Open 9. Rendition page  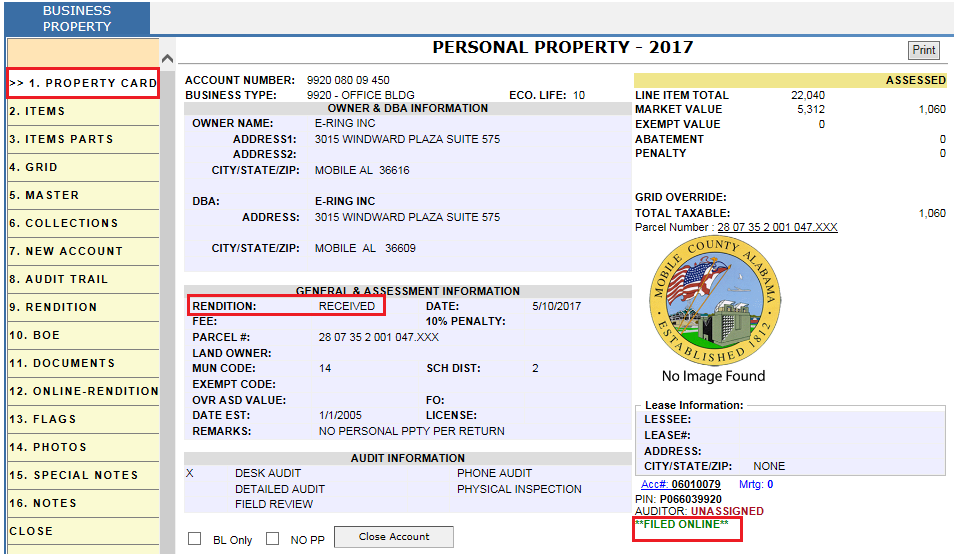(x=83, y=307)
